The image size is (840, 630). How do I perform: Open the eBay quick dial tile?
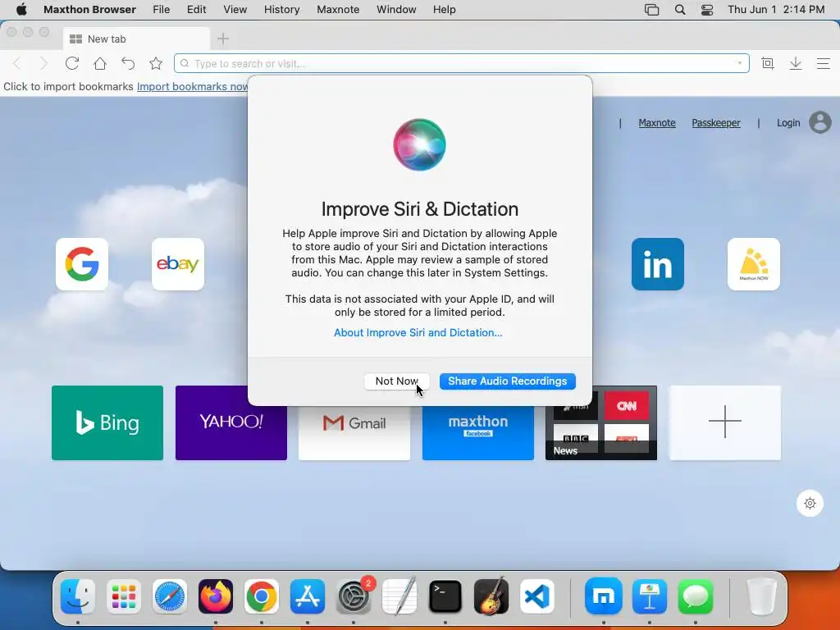(178, 264)
